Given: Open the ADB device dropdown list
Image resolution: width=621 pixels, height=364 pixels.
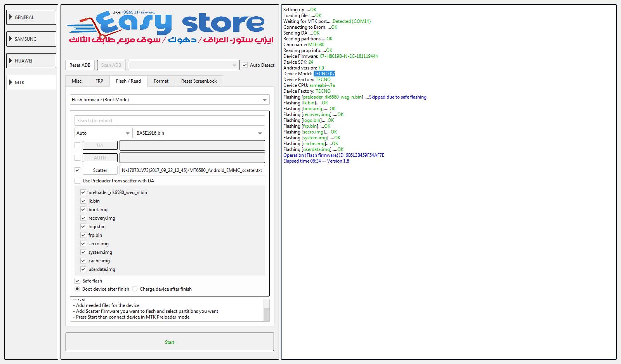Looking at the screenshot, I should pyautogui.click(x=183, y=65).
